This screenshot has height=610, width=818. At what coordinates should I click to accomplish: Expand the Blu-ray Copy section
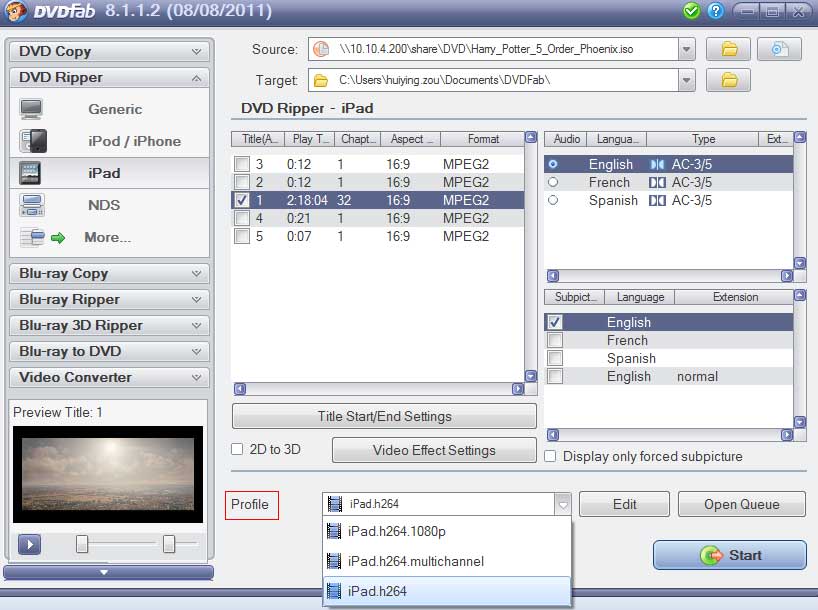[x=109, y=273]
